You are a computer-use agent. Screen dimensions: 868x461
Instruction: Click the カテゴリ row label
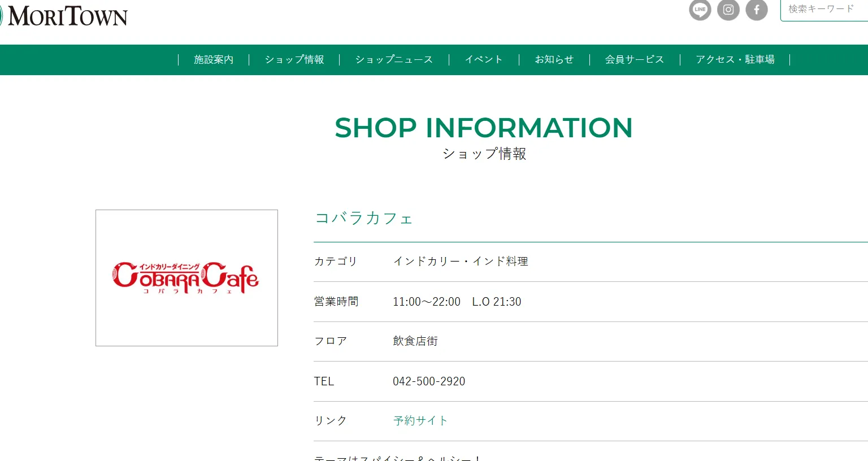pos(336,262)
